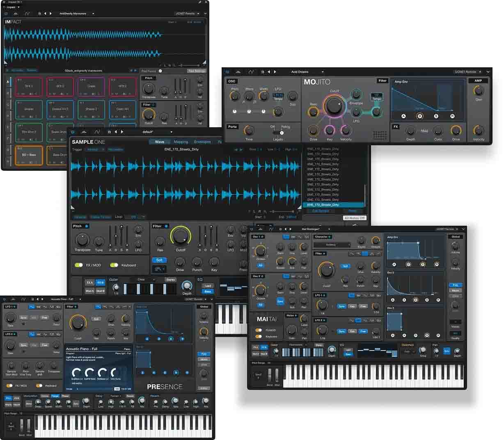The image size is (504, 440).
Task: Click the Mono button in Presence Global
Action: pyautogui.click(x=204, y=359)
